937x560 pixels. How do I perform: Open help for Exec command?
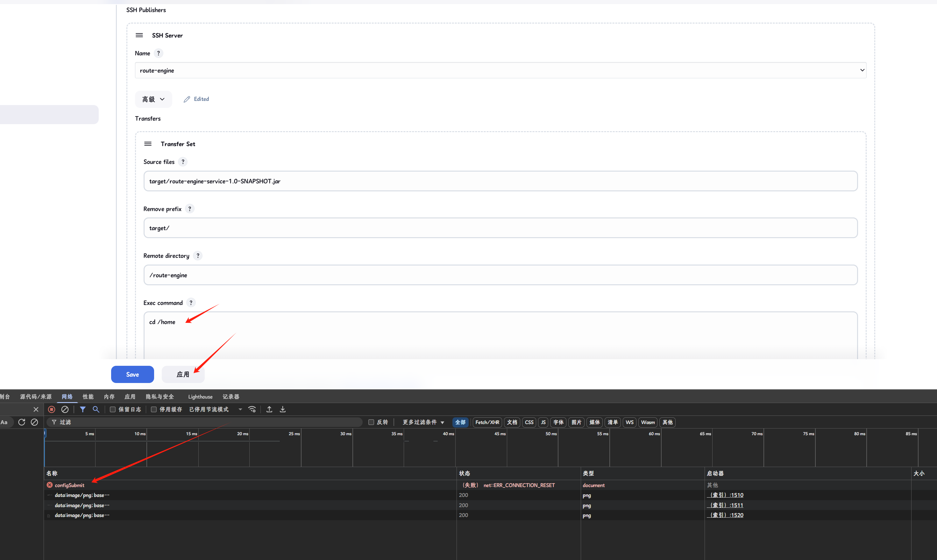coord(191,303)
